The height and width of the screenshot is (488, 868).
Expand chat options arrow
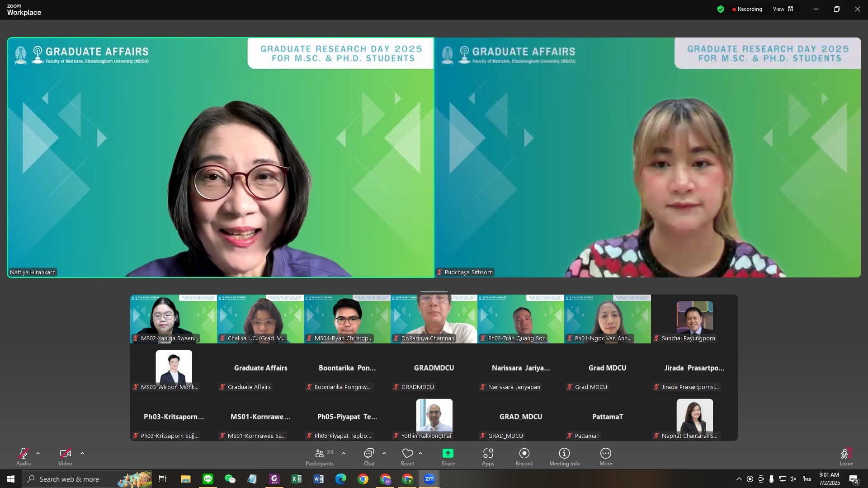click(x=384, y=453)
